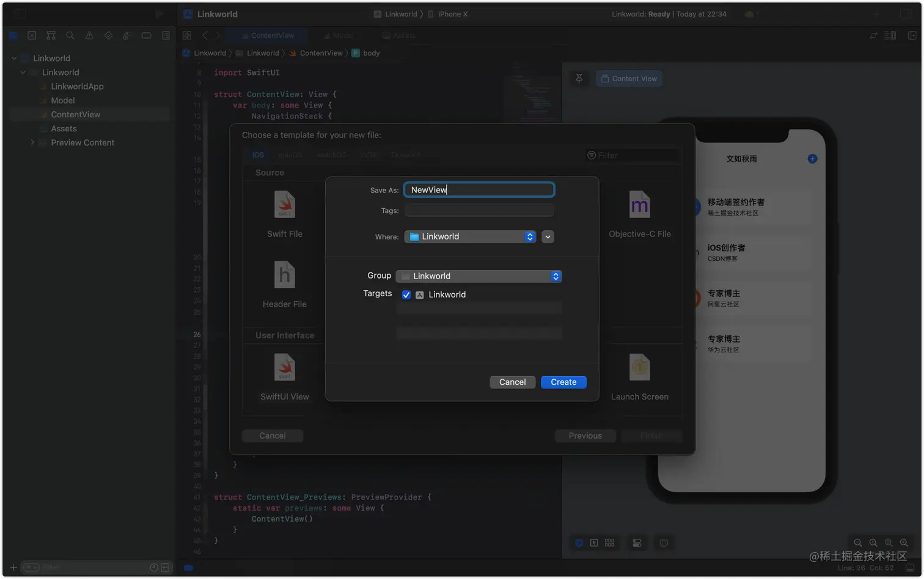Image resolution: width=924 pixels, height=579 pixels.
Task: Open the Breakpoint navigator
Action: pyautogui.click(x=146, y=35)
